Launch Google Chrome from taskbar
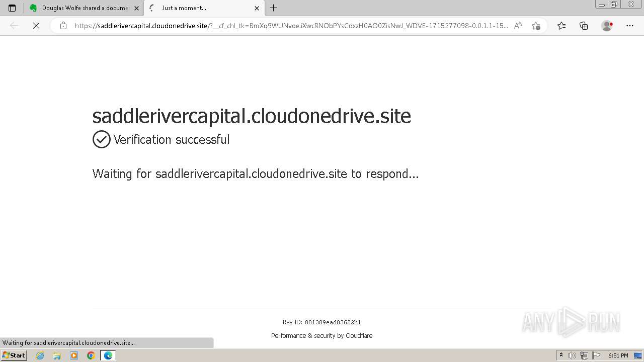This screenshot has width=644, height=362. pyautogui.click(x=91, y=355)
